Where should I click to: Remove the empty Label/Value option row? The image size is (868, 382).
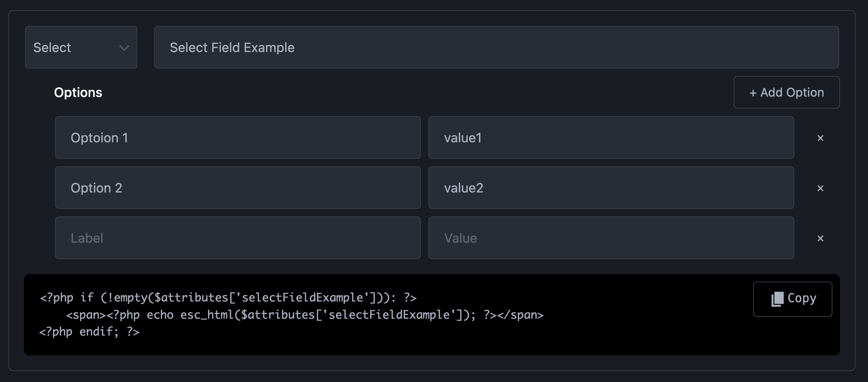click(x=820, y=238)
